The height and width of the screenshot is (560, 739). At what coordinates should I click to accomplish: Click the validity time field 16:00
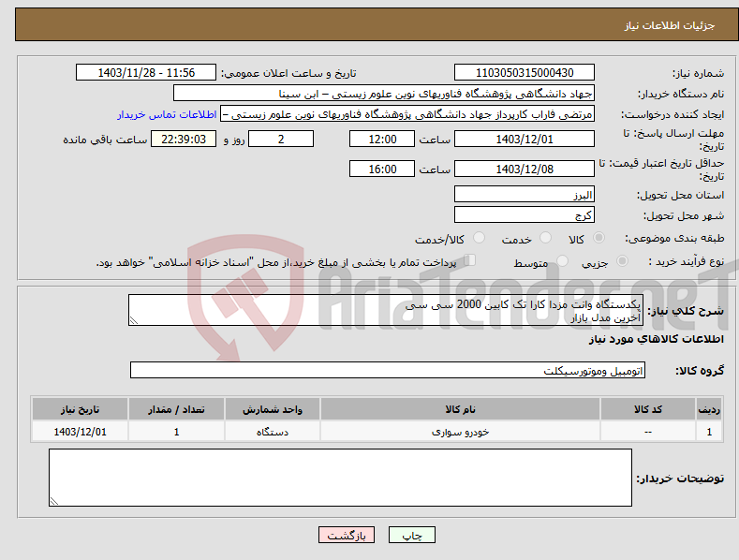pyautogui.click(x=382, y=169)
